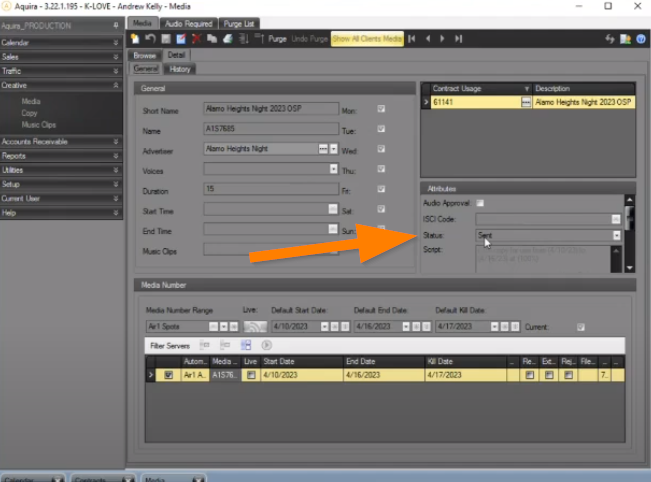
Task: Open Copy under Creative
Action: pyautogui.click(x=29, y=113)
